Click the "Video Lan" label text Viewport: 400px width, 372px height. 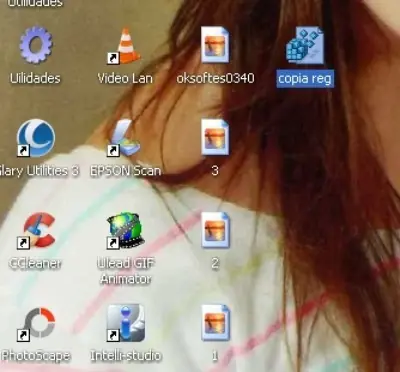pos(125,78)
